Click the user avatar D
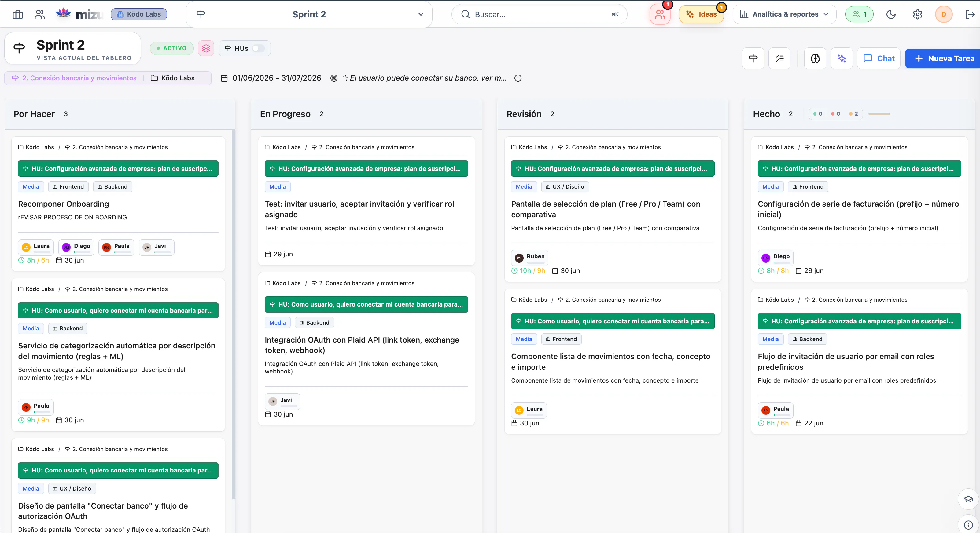 point(944,14)
